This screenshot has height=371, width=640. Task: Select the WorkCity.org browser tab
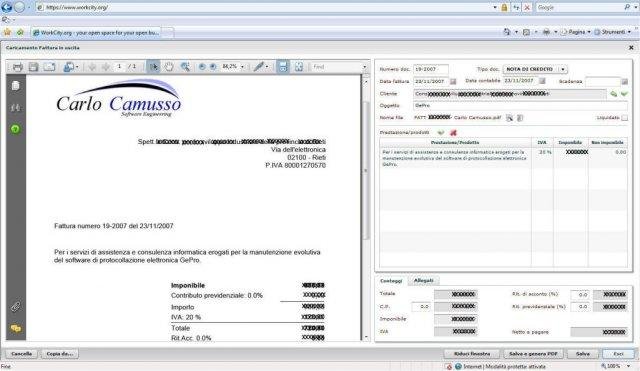96,32
